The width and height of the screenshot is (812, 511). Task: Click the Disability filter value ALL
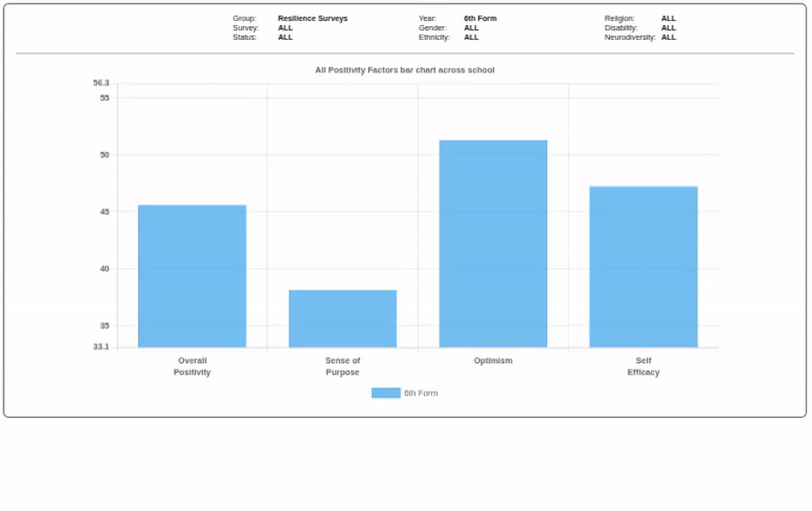(x=668, y=28)
